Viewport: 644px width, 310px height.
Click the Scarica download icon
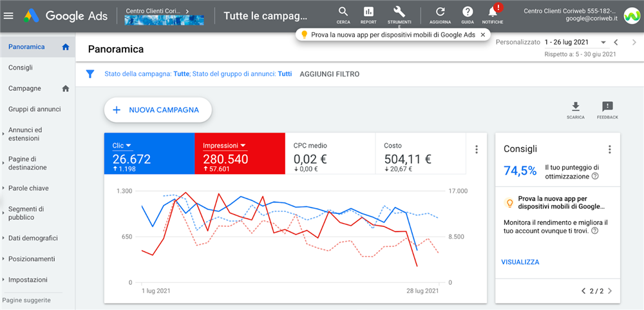tap(575, 110)
